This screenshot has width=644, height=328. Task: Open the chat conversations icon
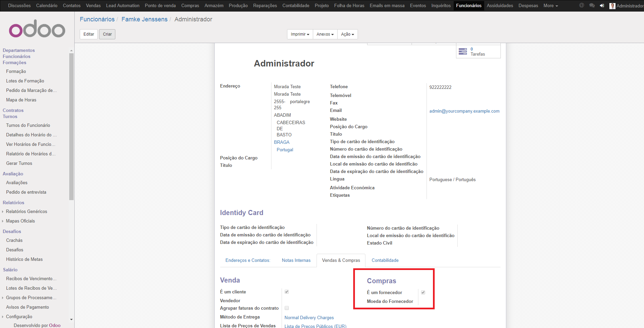click(592, 5)
